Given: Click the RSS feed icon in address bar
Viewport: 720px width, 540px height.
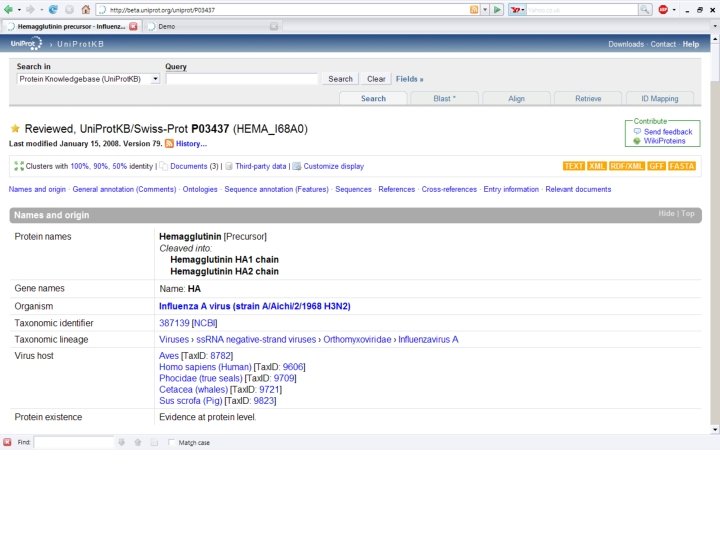Looking at the screenshot, I should 474,10.
